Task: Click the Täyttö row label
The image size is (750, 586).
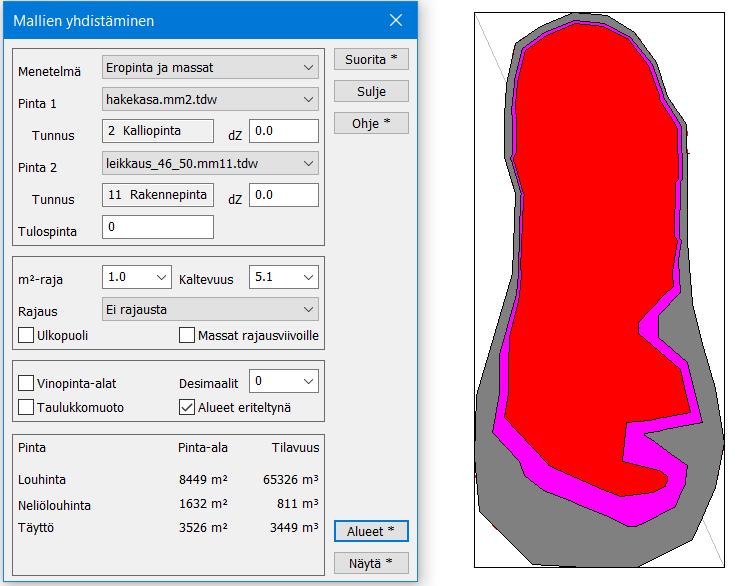Action: (36, 528)
